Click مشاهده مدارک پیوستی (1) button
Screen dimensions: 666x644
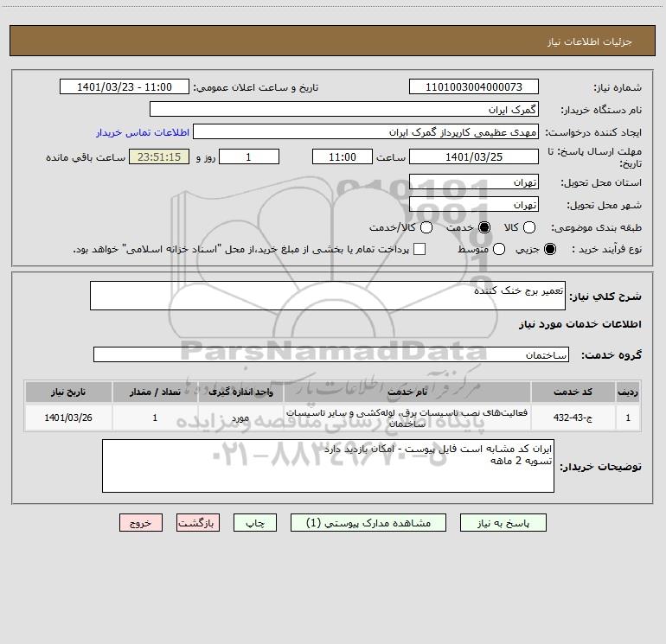368,523
